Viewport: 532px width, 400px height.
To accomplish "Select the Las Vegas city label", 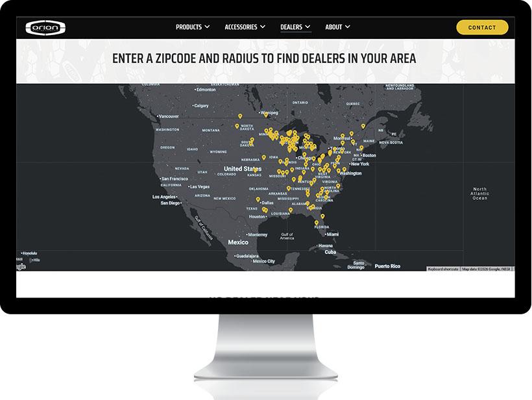I will point(200,187).
